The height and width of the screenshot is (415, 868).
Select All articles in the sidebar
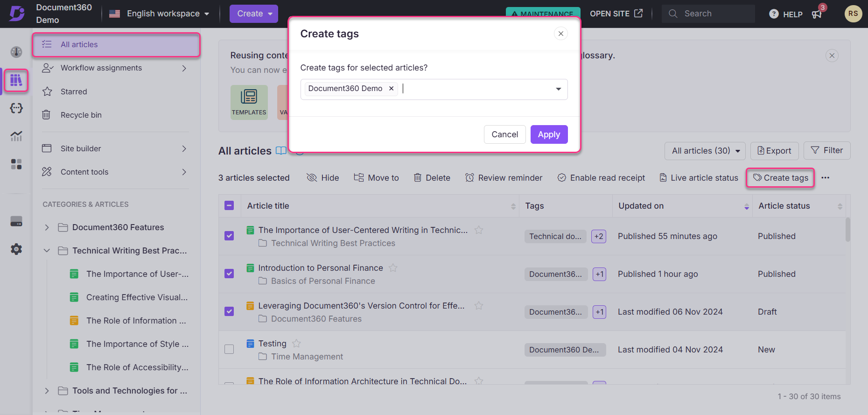tap(116, 45)
